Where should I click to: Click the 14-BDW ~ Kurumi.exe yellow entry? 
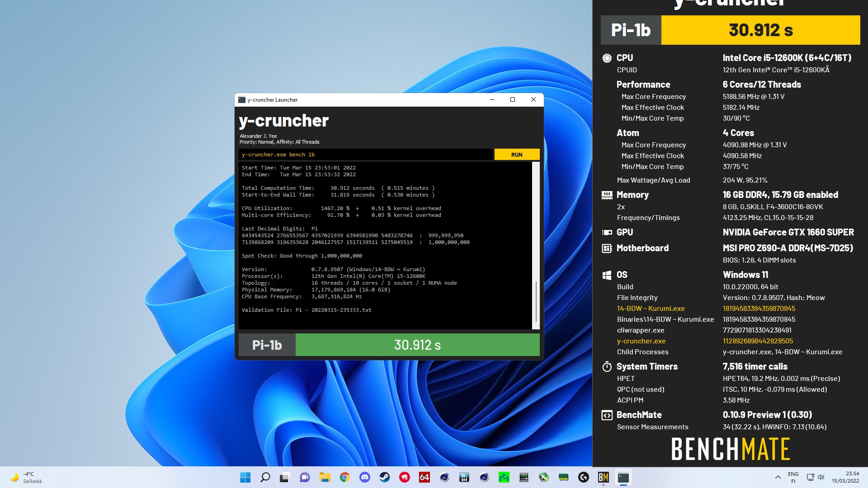tap(651, 309)
